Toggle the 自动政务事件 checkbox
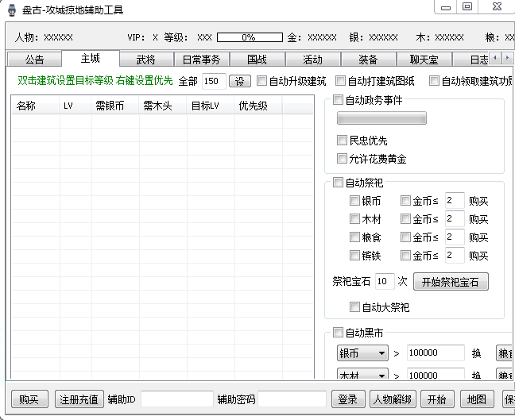This screenshot has width=515, height=420. pos(339,100)
